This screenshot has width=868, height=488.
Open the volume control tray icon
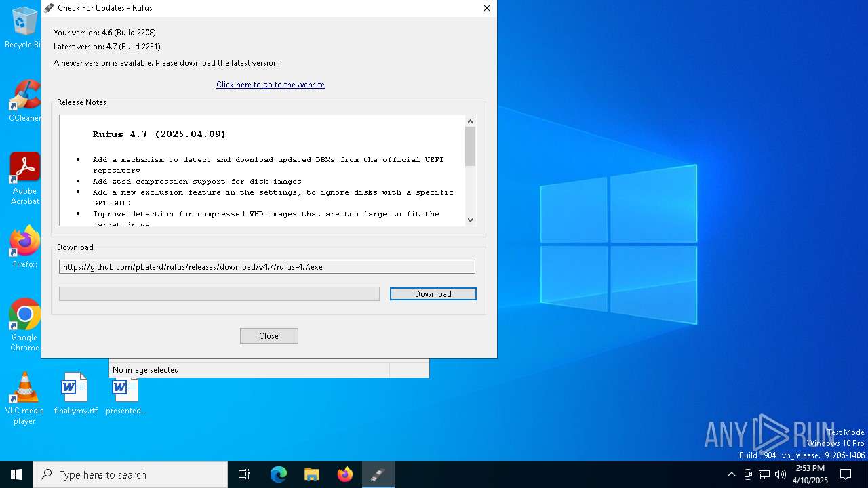point(781,474)
